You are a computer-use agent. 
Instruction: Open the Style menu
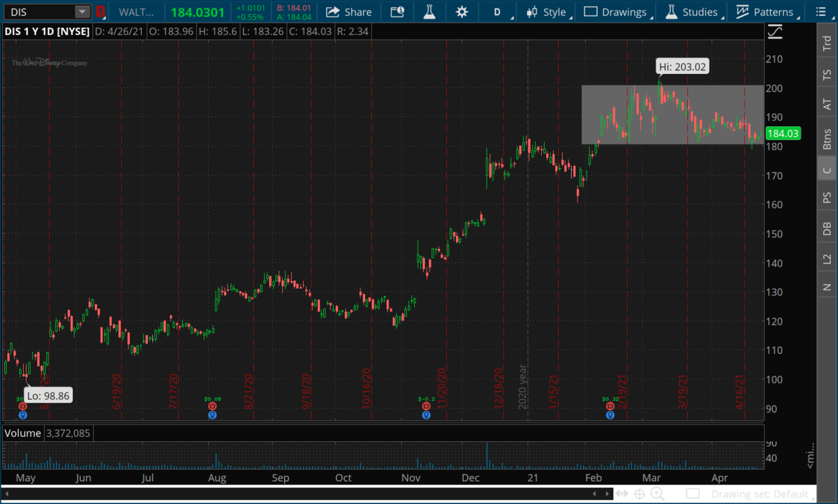pos(547,12)
